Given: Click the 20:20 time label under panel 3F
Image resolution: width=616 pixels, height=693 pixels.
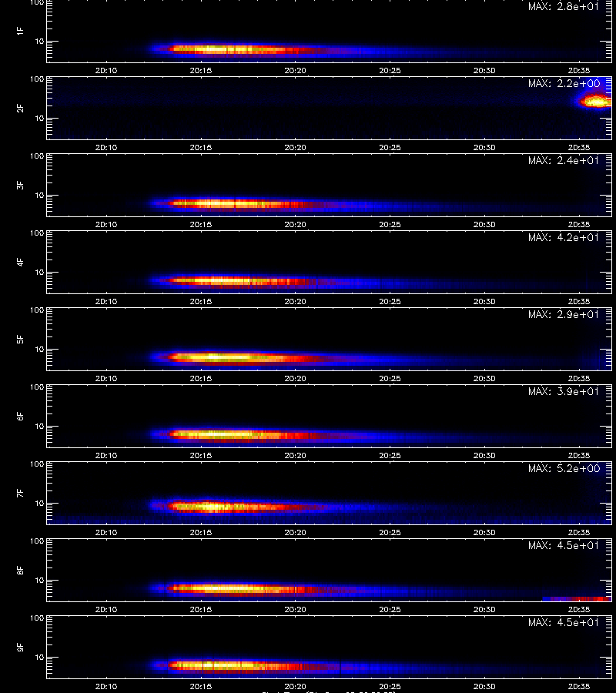Looking at the screenshot, I should pos(295,224).
